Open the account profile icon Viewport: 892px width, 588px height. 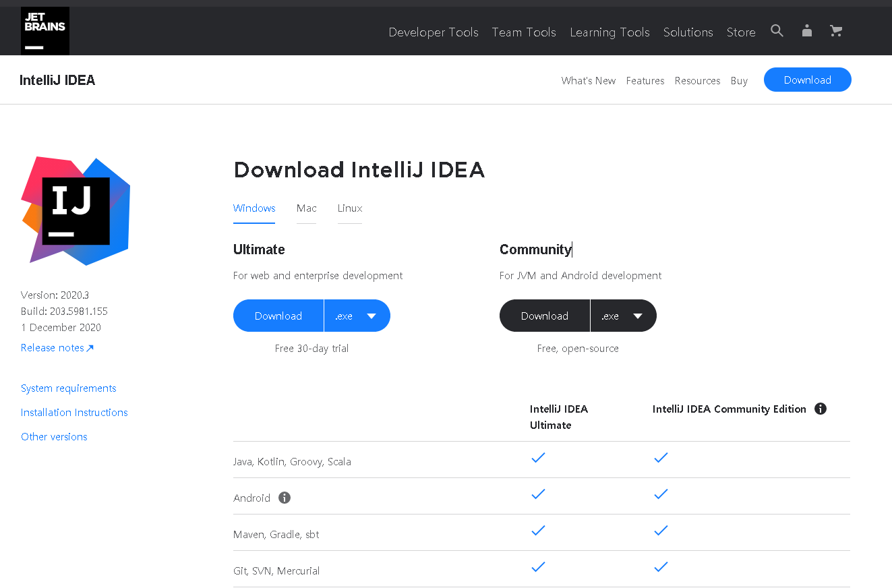[807, 31]
